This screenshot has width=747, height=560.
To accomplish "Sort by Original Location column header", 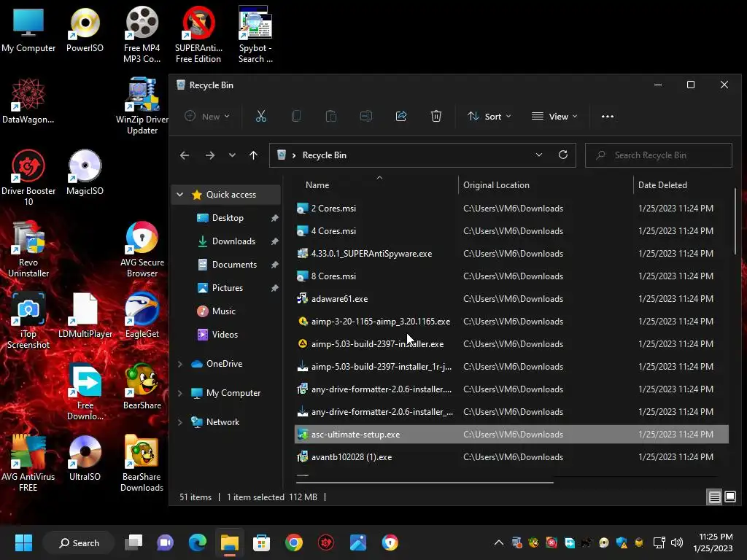I will coord(546,184).
